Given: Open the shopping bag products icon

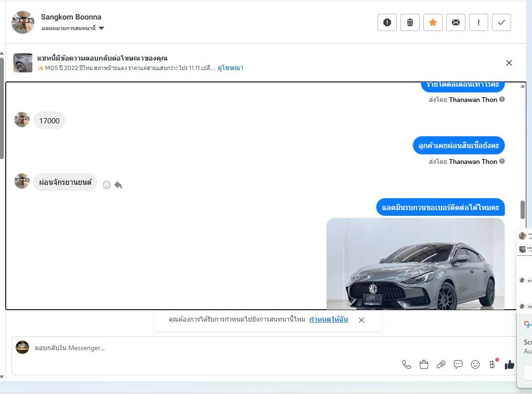Looking at the screenshot, I should point(424,364).
